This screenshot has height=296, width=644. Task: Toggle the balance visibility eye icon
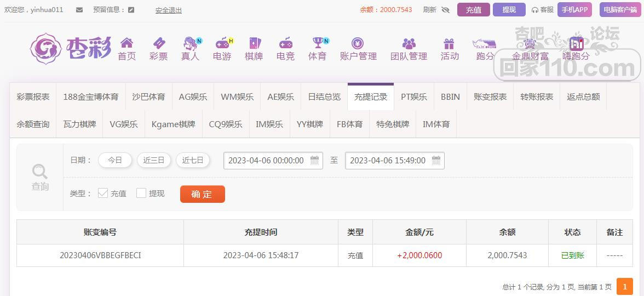(x=445, y=10)
